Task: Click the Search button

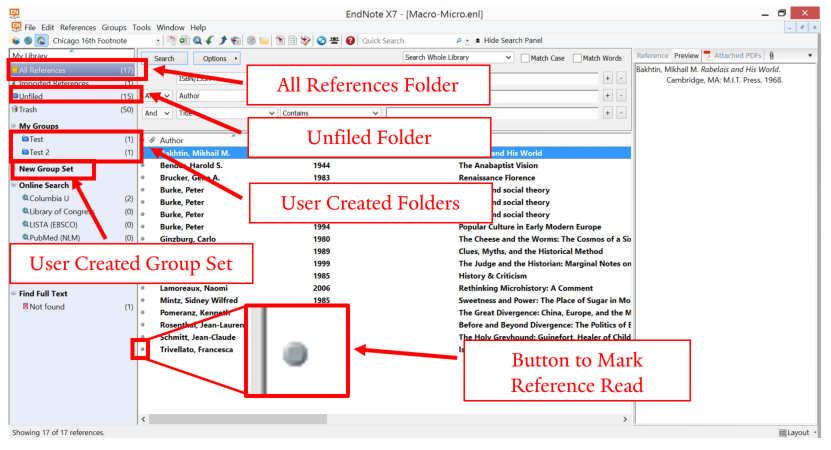Action: 164,58
